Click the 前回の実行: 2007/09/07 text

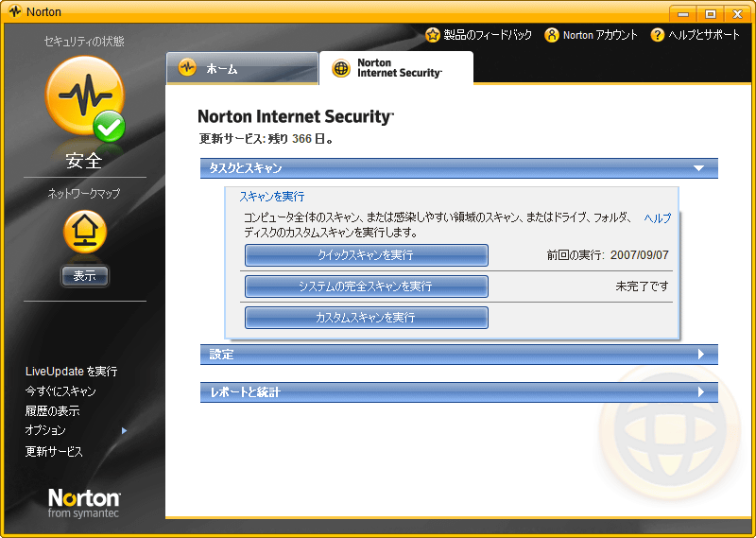point(608,254)
